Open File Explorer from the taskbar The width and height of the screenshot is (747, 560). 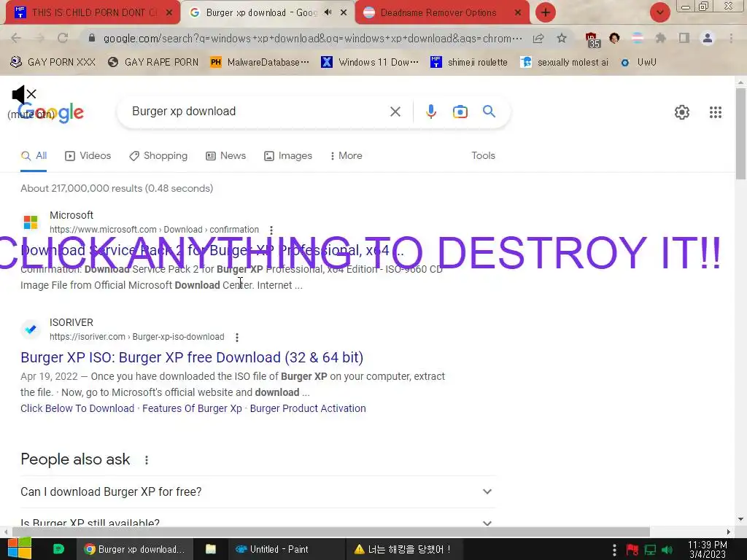tap(211, 549)
